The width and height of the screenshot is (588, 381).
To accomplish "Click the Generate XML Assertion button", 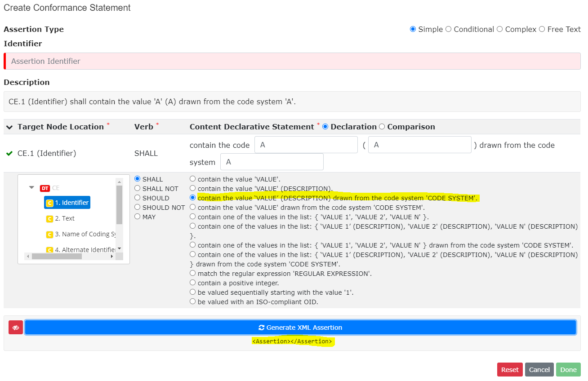I will click(x=300, y=328).
